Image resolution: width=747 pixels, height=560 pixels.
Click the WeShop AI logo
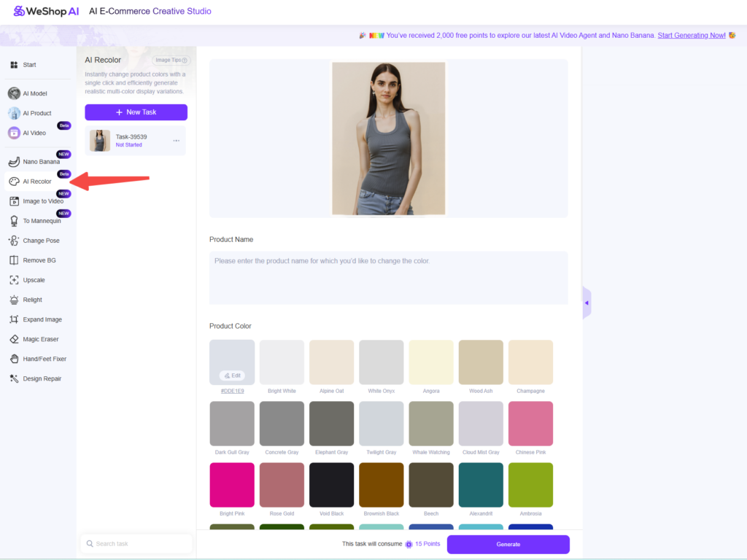pos(46,11)
